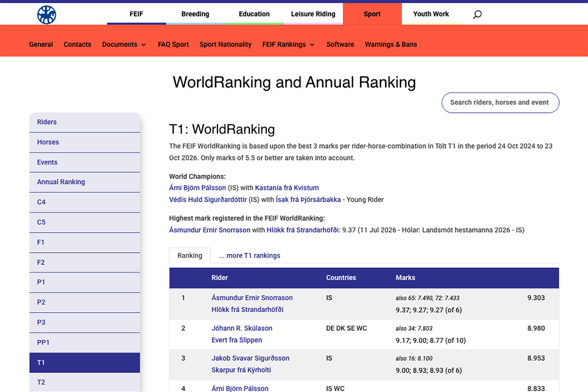Go to Contacts in sport menu
Screen dimensions: 588x392
click(x=77, y=45)
